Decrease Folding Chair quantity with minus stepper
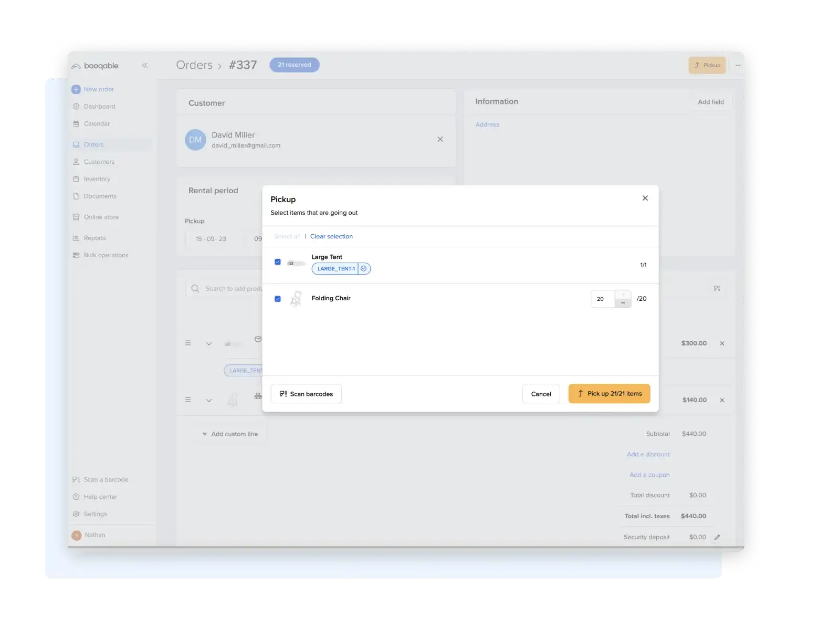The height and width of the screenshot is (630, 840). pos(623,303)
